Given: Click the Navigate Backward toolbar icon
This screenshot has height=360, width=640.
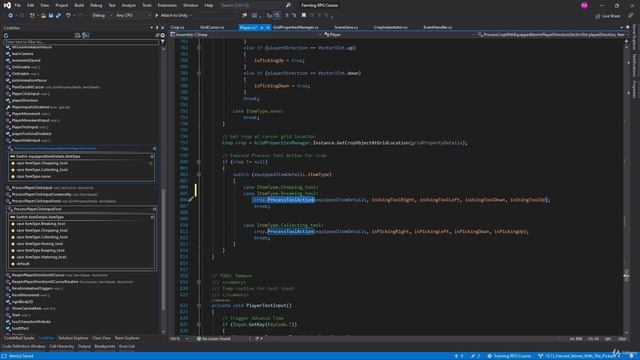Looking at the screenshot, I should click(x=11, y=16).
